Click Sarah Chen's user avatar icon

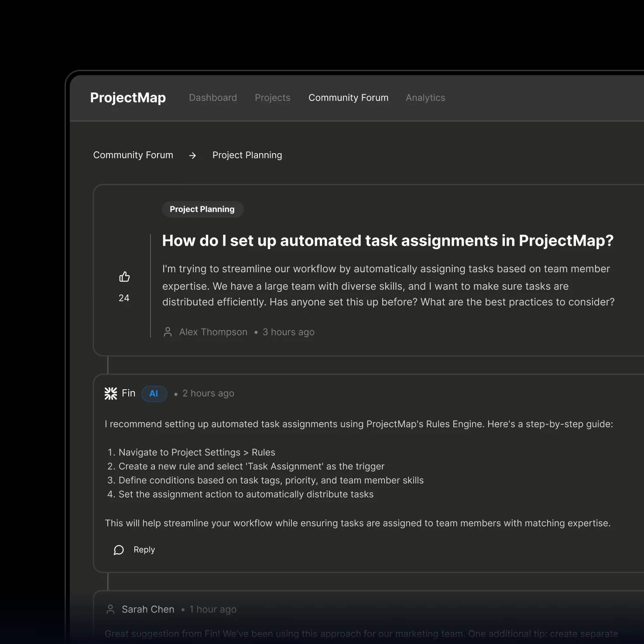coord(111,610)
